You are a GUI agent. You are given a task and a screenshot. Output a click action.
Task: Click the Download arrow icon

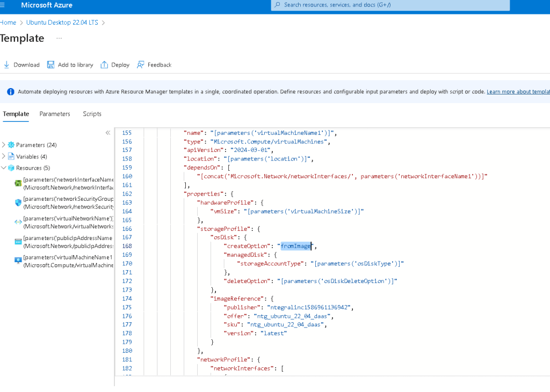pyautogui.click(x=6, y=65)
